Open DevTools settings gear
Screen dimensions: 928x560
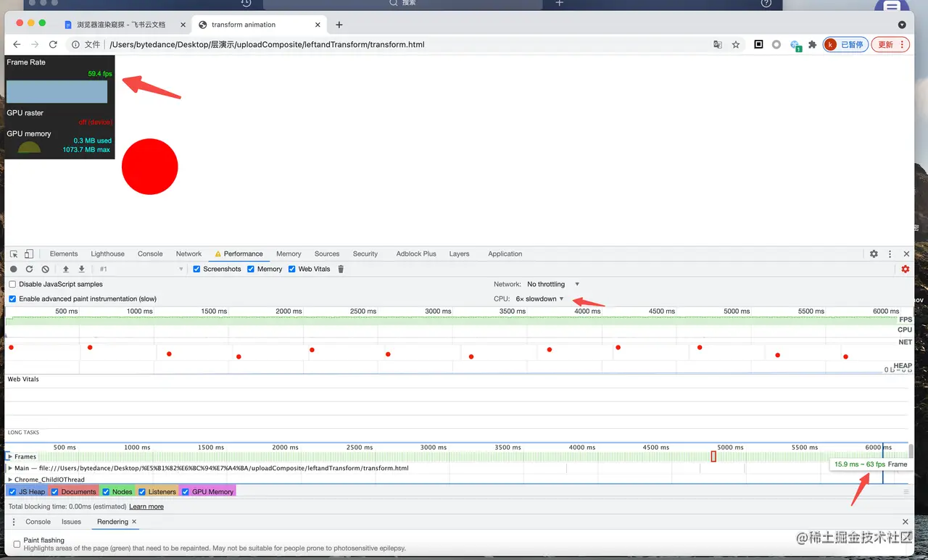click(874, 254)
